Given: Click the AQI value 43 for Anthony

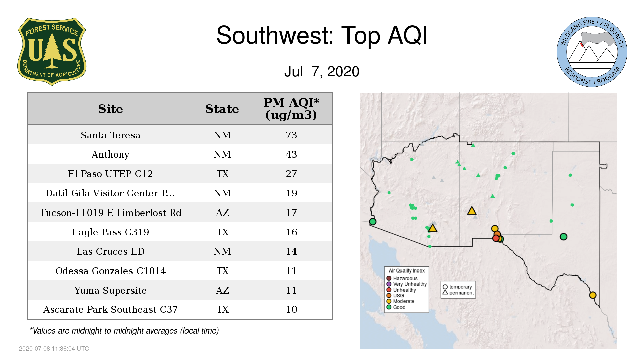Looking at the screenshot, I should click(x=291, y=154).
